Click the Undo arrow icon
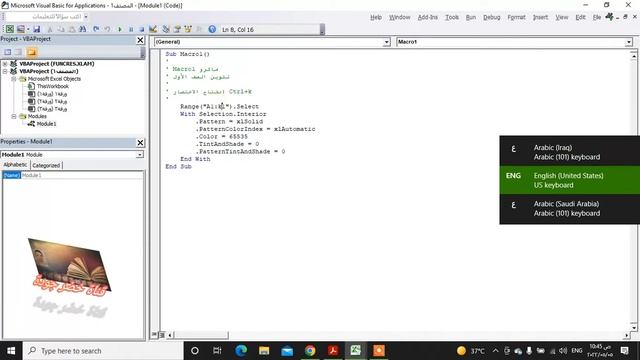Image resolution: width=640 pixels, height=360 pixels. [x=96, y=29]
